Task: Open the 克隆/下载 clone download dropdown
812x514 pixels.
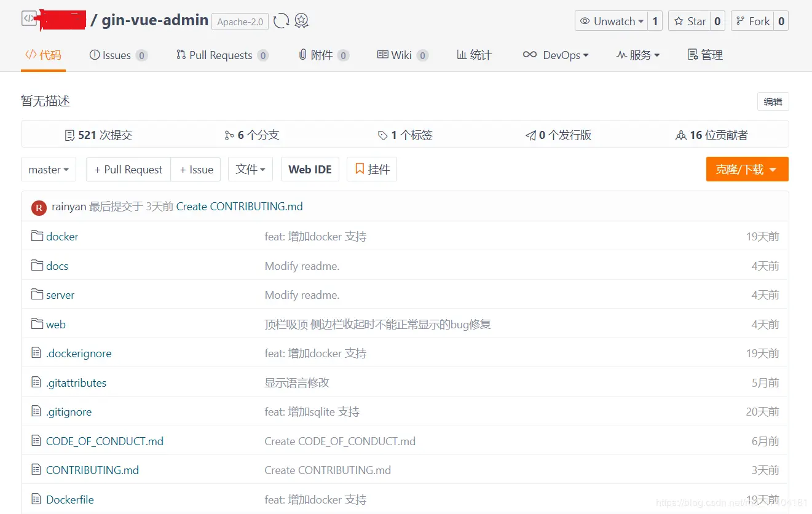Action: (747, 169)
